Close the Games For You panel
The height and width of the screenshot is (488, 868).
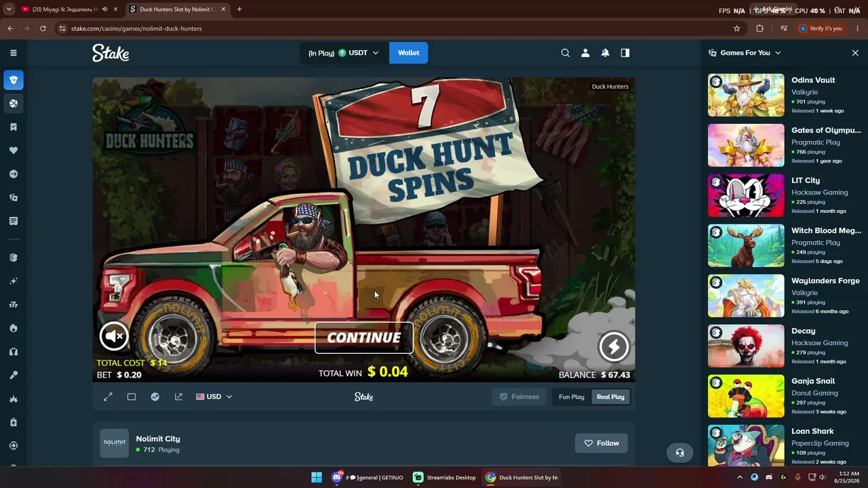click(x=855, y=53)
